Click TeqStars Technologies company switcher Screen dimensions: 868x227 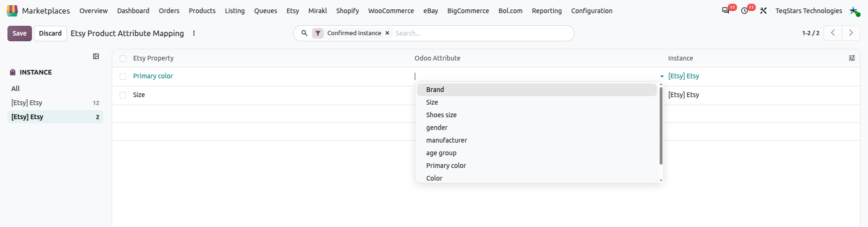click(808, 11)
